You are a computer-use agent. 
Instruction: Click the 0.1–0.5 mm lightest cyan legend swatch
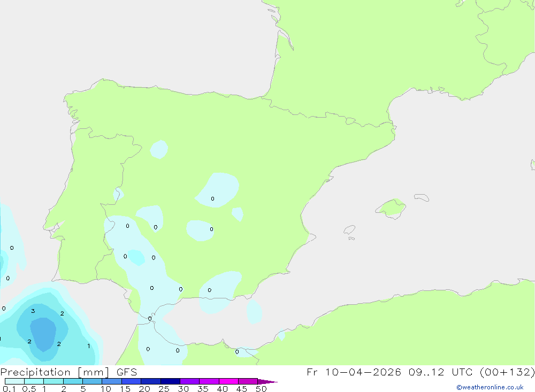14,381
